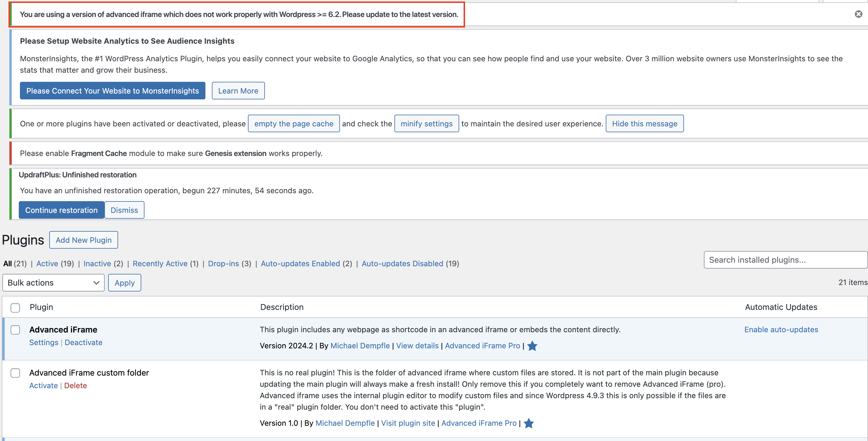Image resolution: width=868 pixels, height=441 pixels.
Task: Filter plugins by Recently Active
Action: click(160, 264)
